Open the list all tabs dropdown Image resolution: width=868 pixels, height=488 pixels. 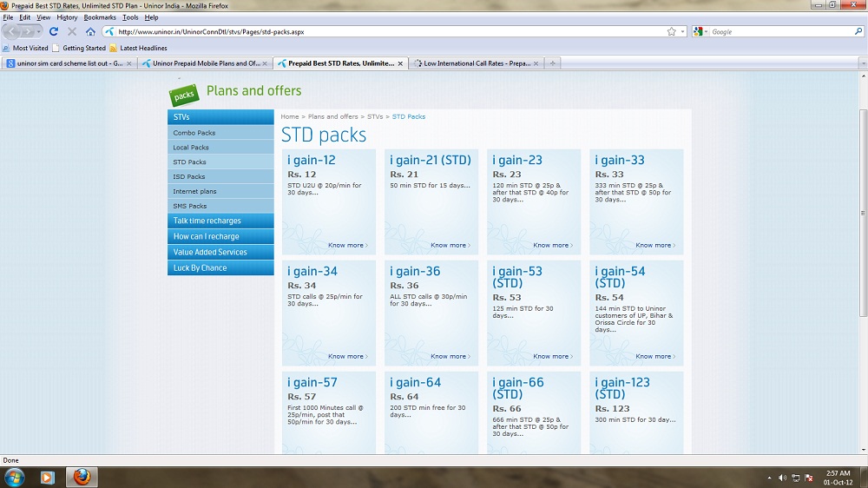tap(863, 63)
